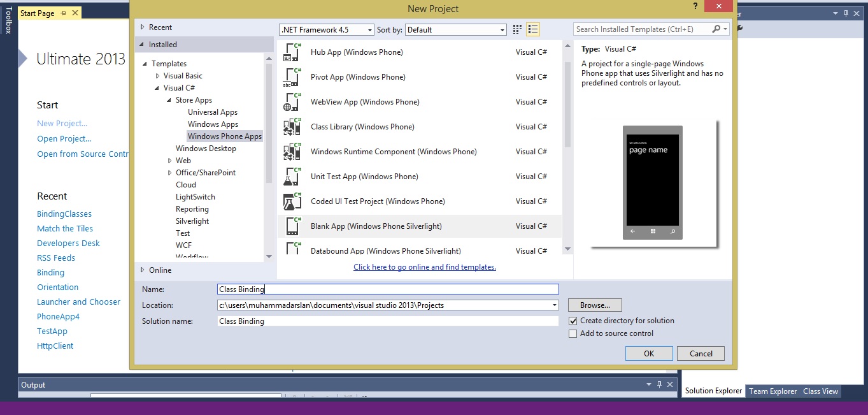Toggle auto hide on Output panel
The image size is (868, 415).
pyautogui.click(x=660, y=384)
